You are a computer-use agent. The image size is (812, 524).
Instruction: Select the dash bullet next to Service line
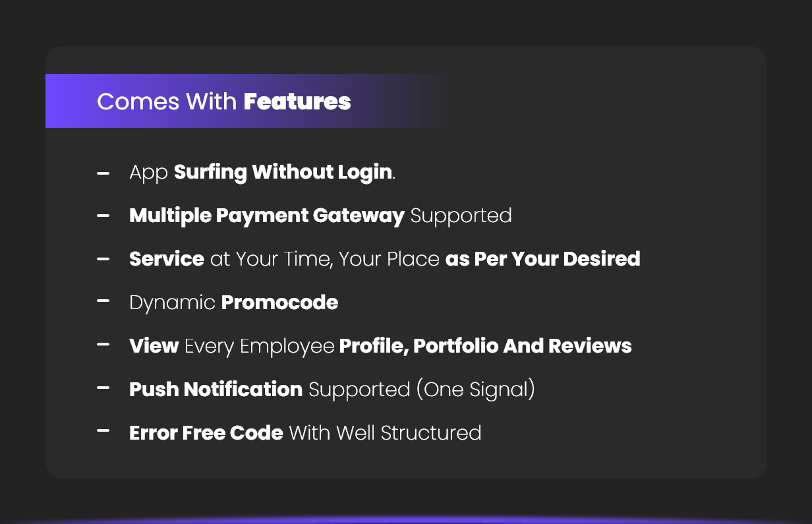(103, 258)
